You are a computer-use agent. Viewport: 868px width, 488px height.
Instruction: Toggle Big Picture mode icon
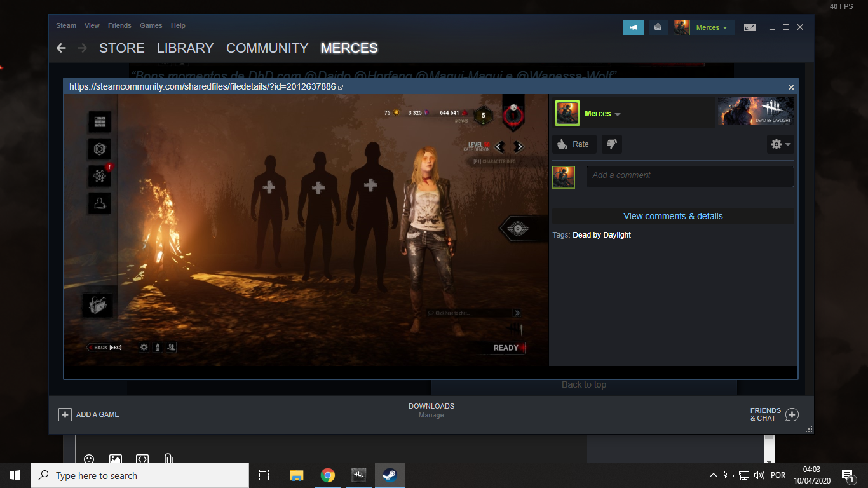click(750, 27)
